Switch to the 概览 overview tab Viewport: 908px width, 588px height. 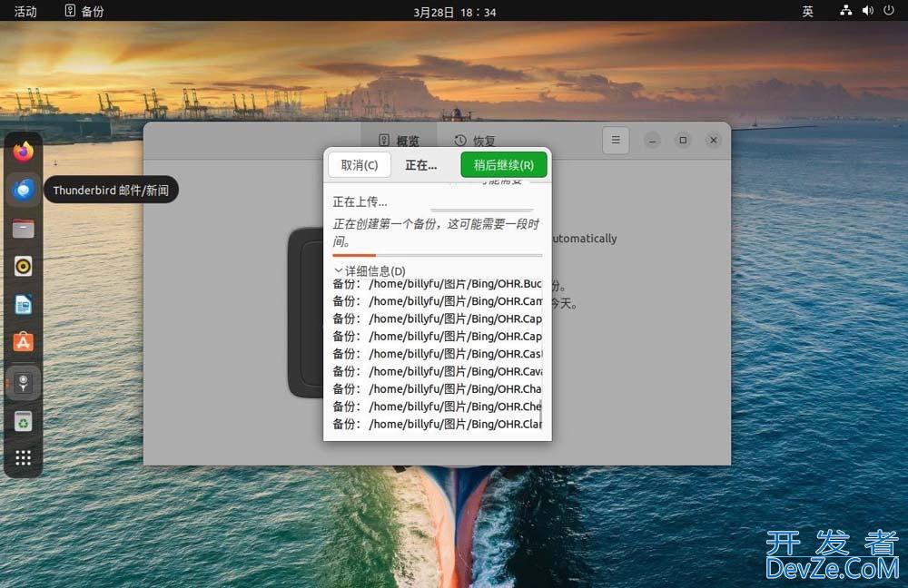tap(399, 140)
